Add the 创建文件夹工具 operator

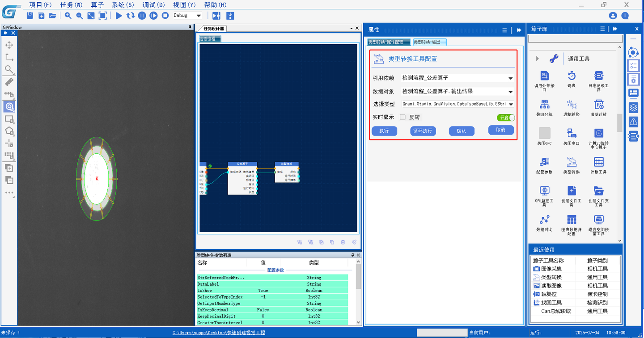pyautogui.click(x=598, y=196)
